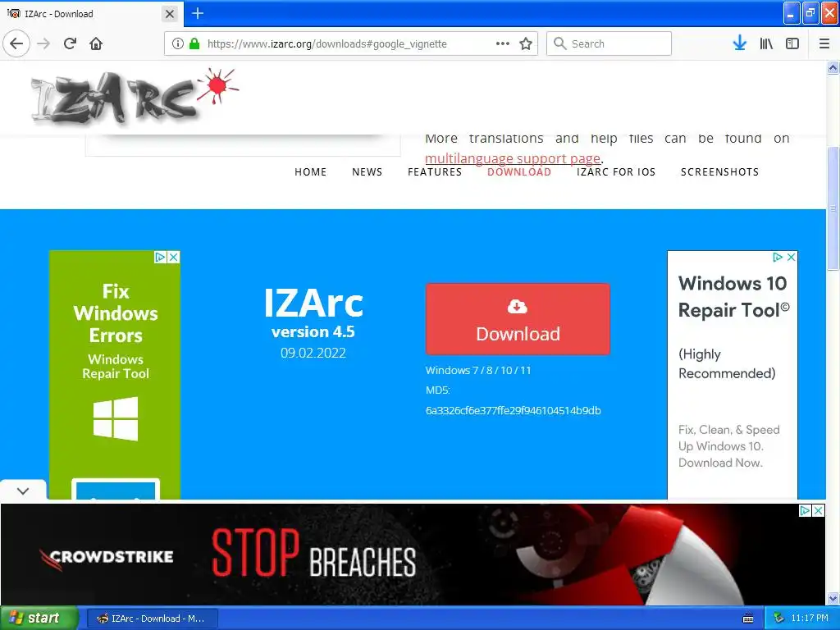Click scrollbar down arrow
Screen dimensions: 840x630
(x=833, y=598)
